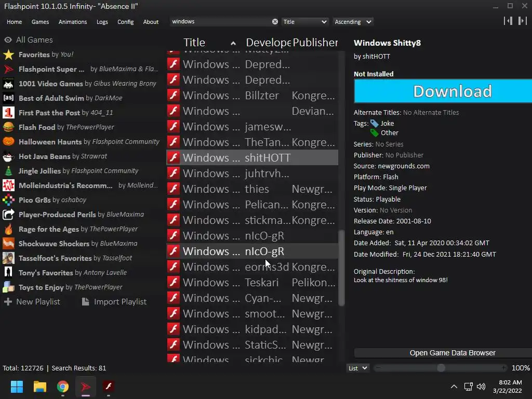
Task: Click Import Playlist
Action: 114,302
